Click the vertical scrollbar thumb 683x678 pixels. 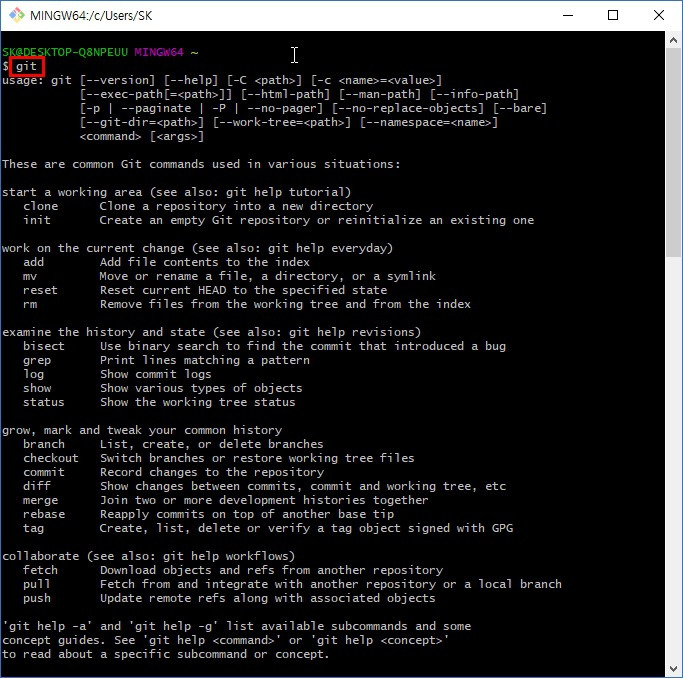[x=673, y=152]
